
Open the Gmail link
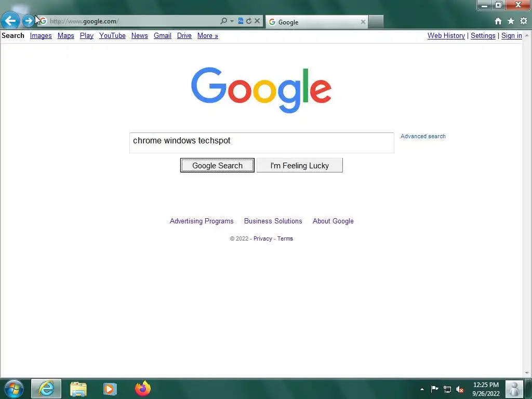tap(163, 36)
